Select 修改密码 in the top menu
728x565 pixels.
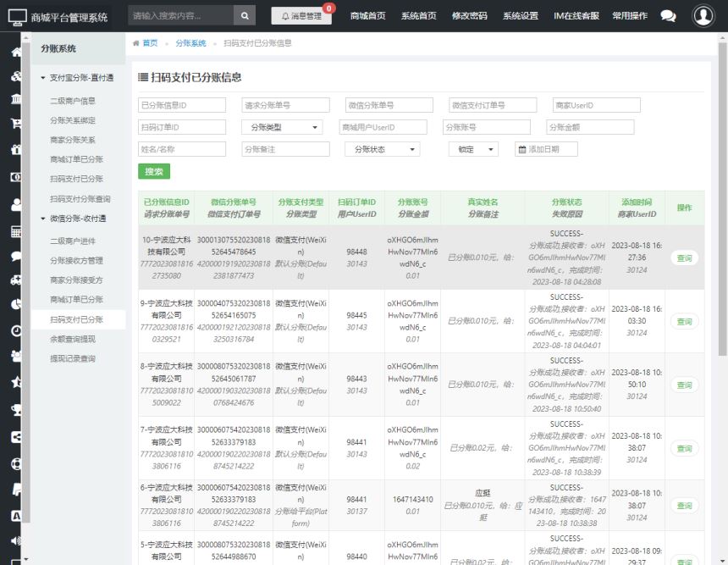[470, 16]
